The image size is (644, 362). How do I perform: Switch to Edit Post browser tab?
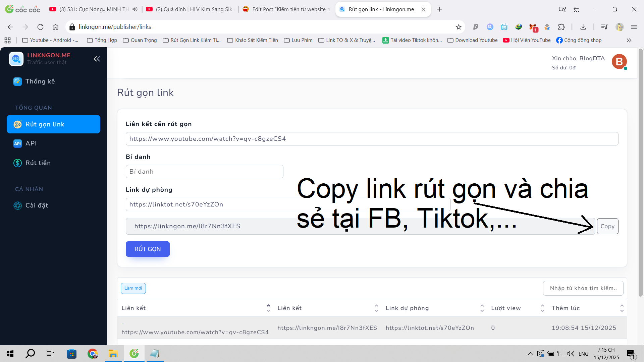288,9
